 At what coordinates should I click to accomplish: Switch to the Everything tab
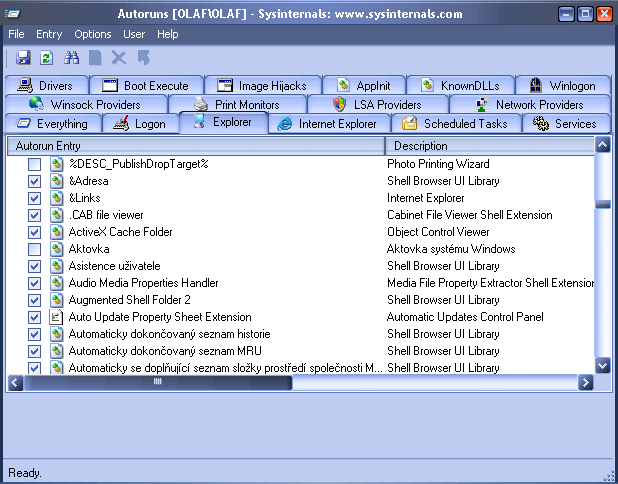pos(53,124)
